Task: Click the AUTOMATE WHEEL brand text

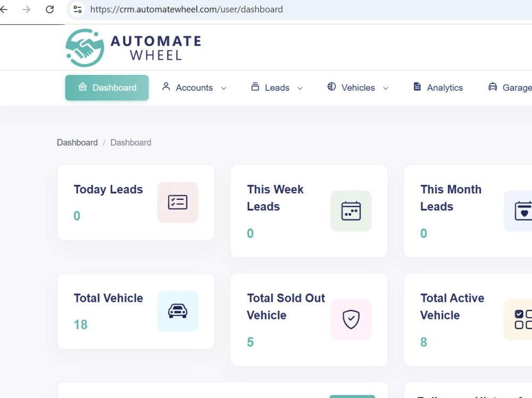Action: click(x=156, y=48)
